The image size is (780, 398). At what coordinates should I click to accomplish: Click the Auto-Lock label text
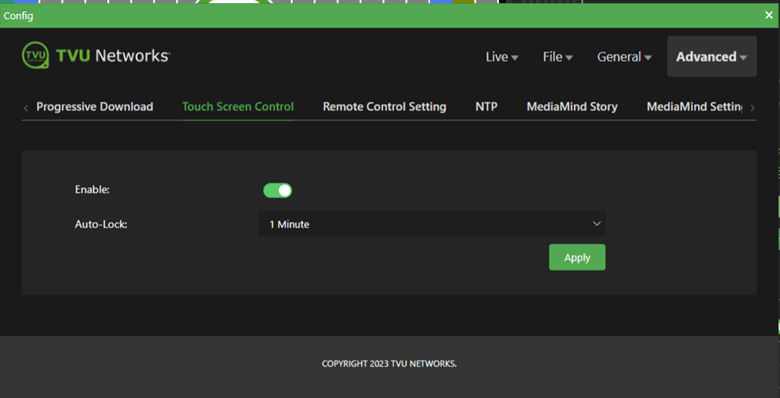tap(101, 224)
